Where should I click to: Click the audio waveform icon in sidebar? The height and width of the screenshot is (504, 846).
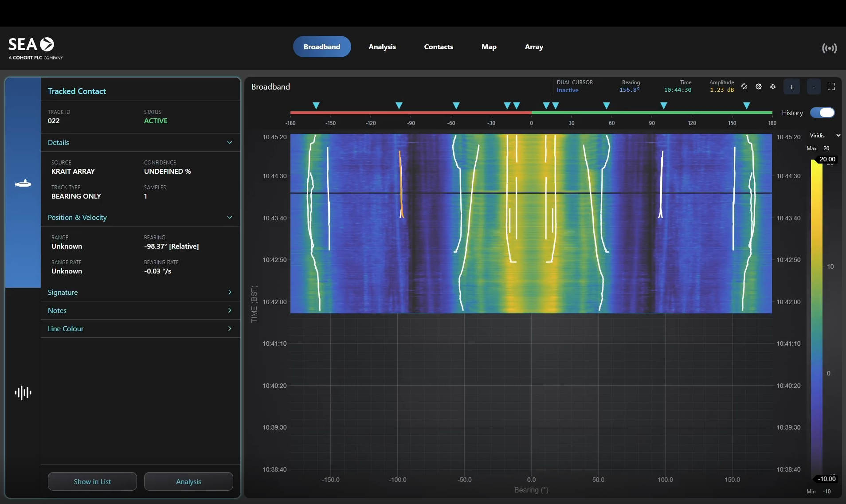pyautogui.click(x=22, y=392)
